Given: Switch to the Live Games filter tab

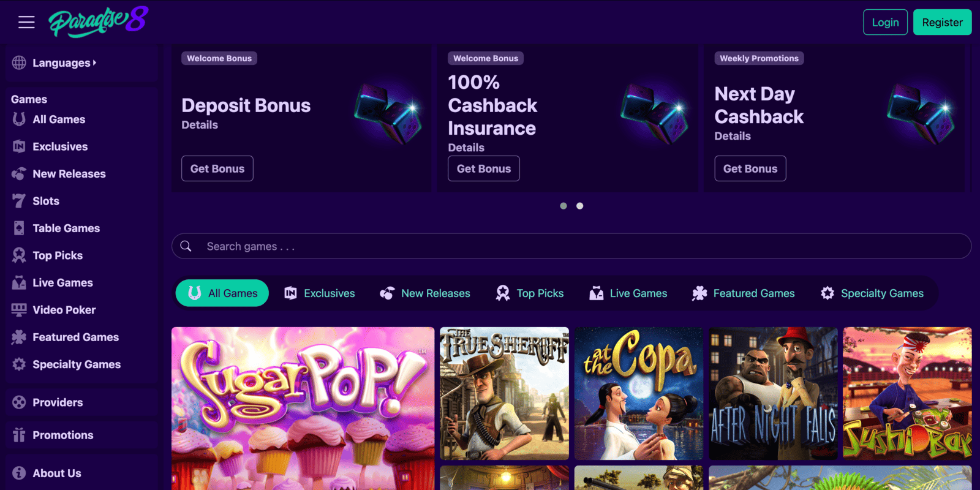Looking at the screenshot, I should tap(628, 293).
